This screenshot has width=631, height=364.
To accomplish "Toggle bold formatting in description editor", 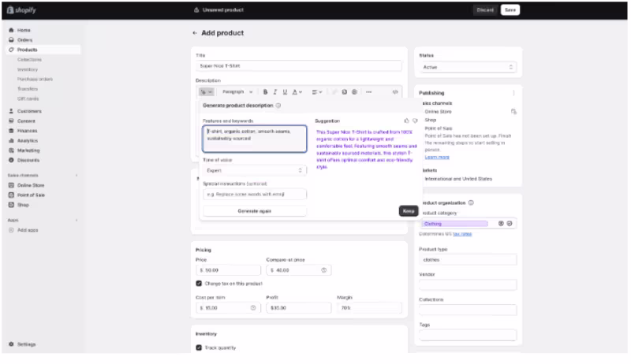I will click(x=265, y=92).
